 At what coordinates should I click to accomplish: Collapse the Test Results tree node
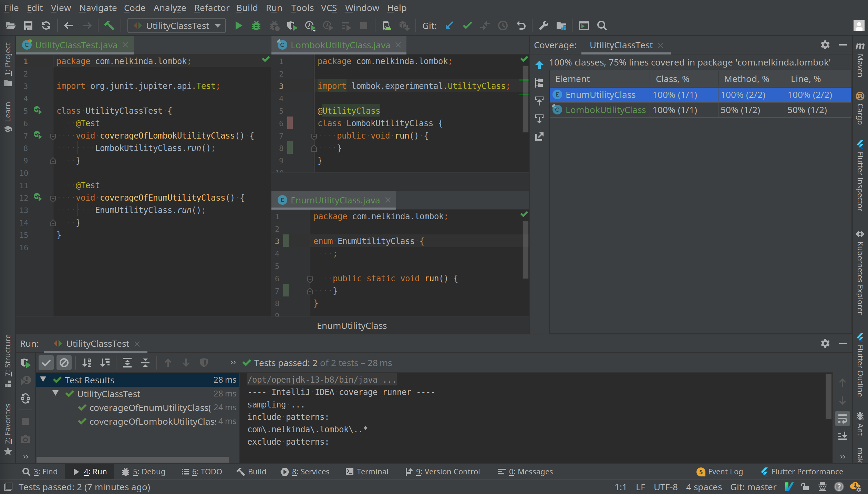pos(43,380)
